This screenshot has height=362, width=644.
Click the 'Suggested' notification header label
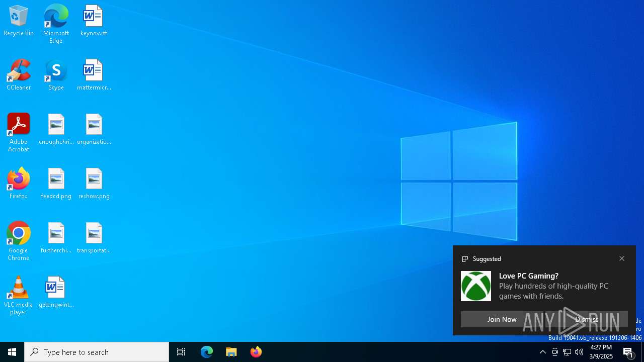(487, 259)
